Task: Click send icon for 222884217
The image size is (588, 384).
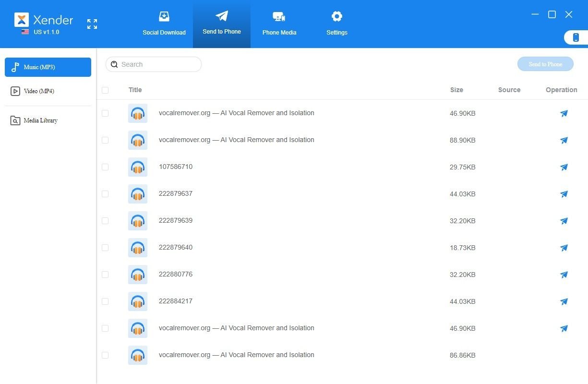Action: (564, 301)
